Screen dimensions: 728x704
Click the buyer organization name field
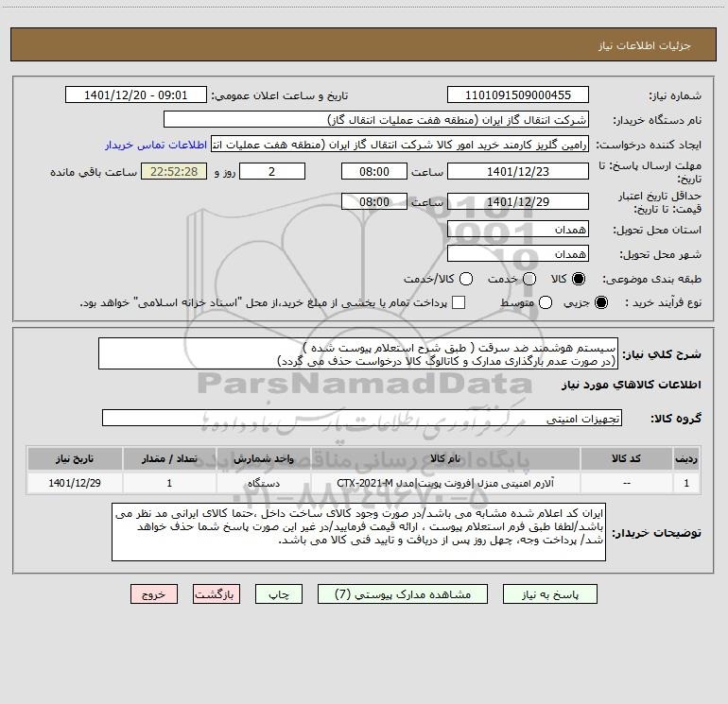click(376, 120)
